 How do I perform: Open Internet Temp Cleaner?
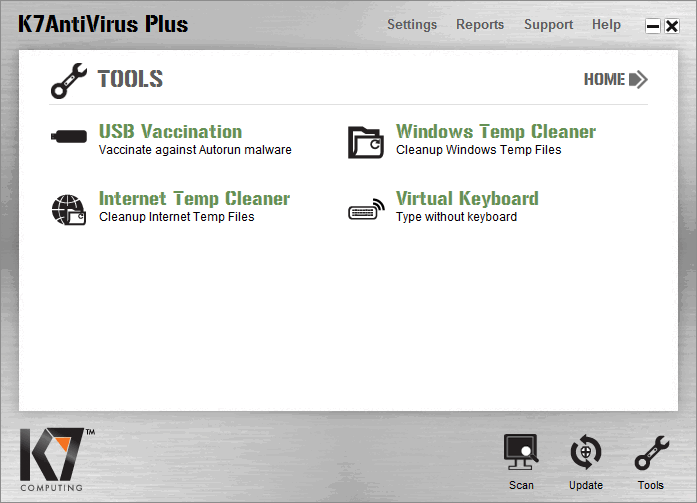[x=194, y=199]
